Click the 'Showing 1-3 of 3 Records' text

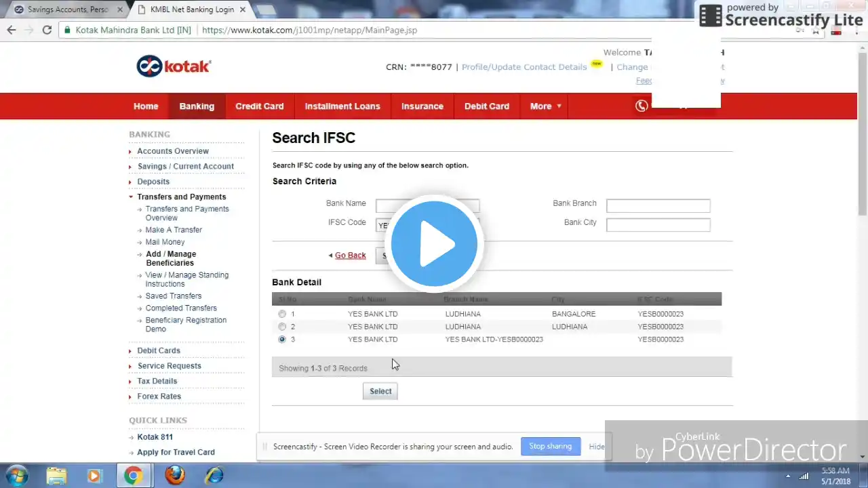pos(323,368)
